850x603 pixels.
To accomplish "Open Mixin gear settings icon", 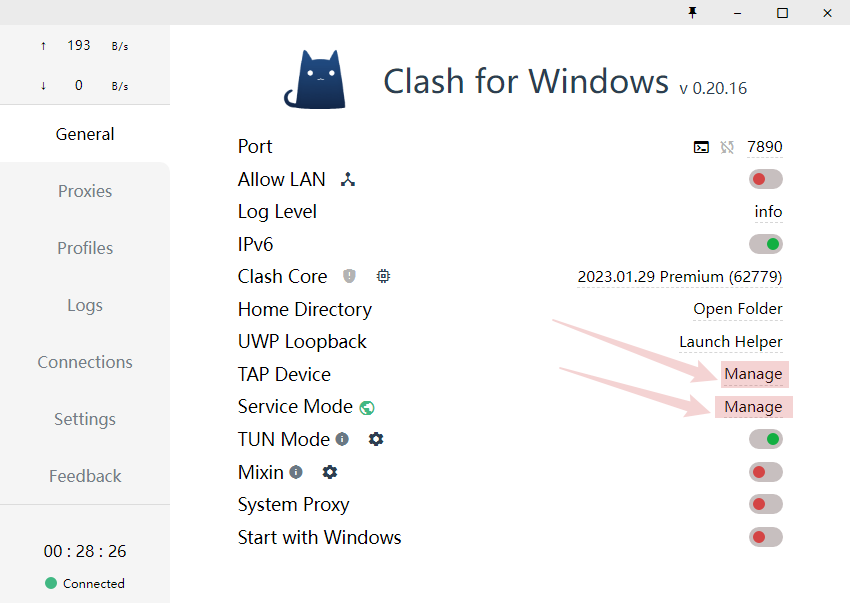I will click(330, 472).
